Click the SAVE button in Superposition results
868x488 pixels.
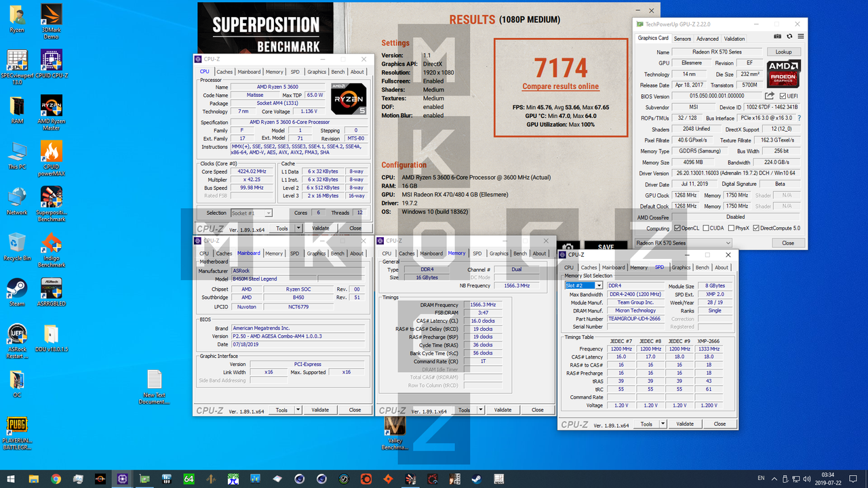(x=606, y=247)
